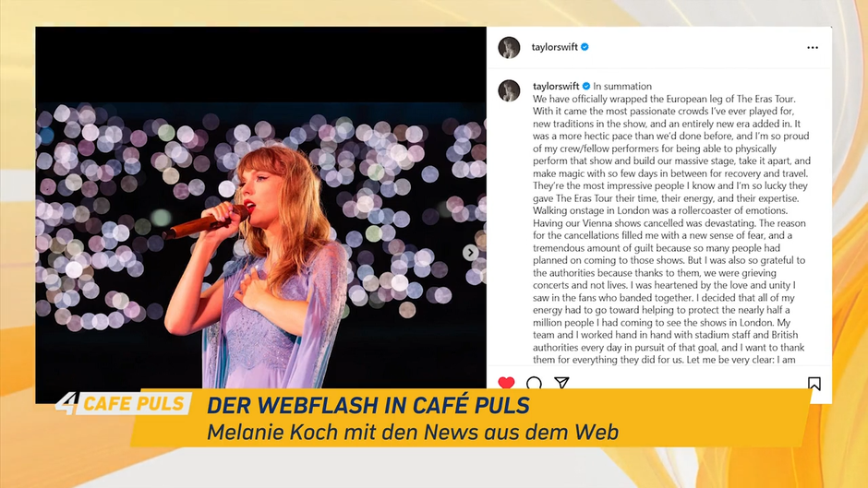Open comments via the speech bubble icon
This screenshot has width=868, height=488.
point(535,383)
